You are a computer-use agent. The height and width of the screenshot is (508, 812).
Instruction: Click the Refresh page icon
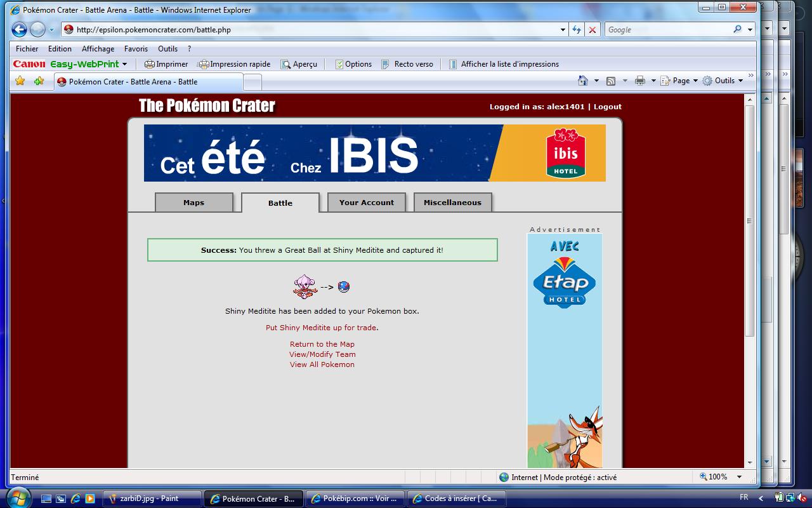(576, 30)
